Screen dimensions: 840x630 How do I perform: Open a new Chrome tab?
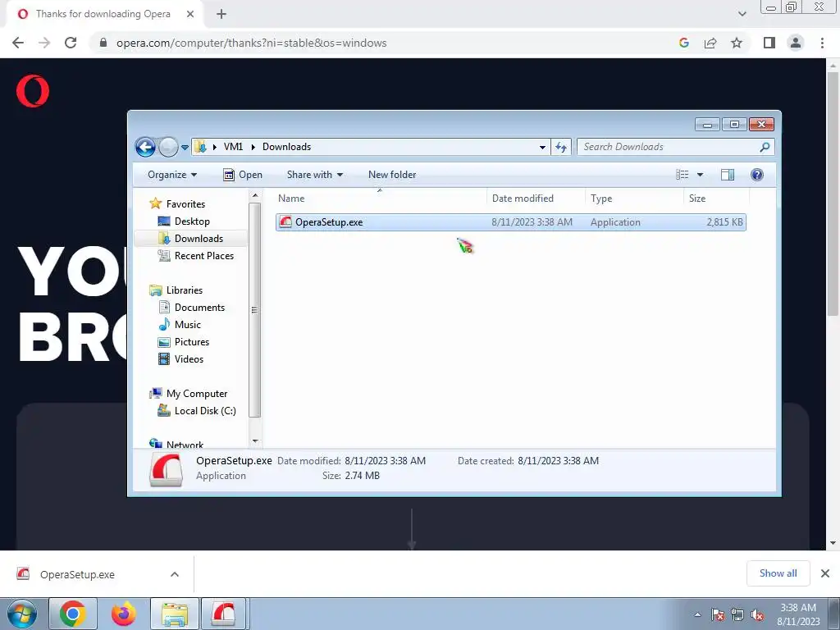[x=221, y=15]
